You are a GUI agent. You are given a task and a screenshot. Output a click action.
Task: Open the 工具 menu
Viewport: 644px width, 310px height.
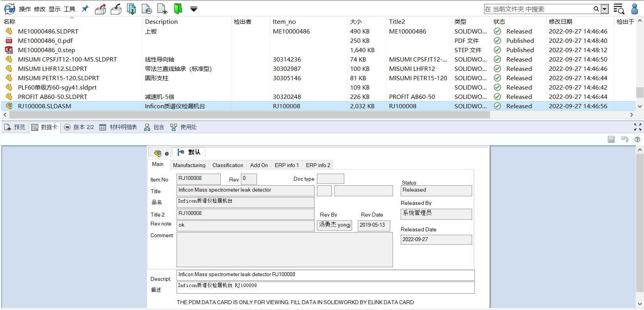(x=69, y=9)
